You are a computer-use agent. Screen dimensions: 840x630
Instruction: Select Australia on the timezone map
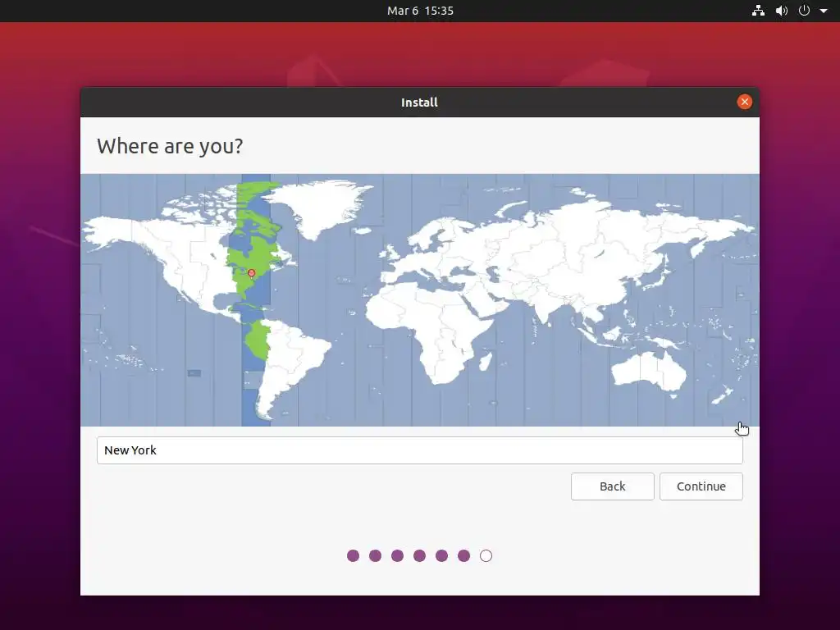tap(649, 372)
